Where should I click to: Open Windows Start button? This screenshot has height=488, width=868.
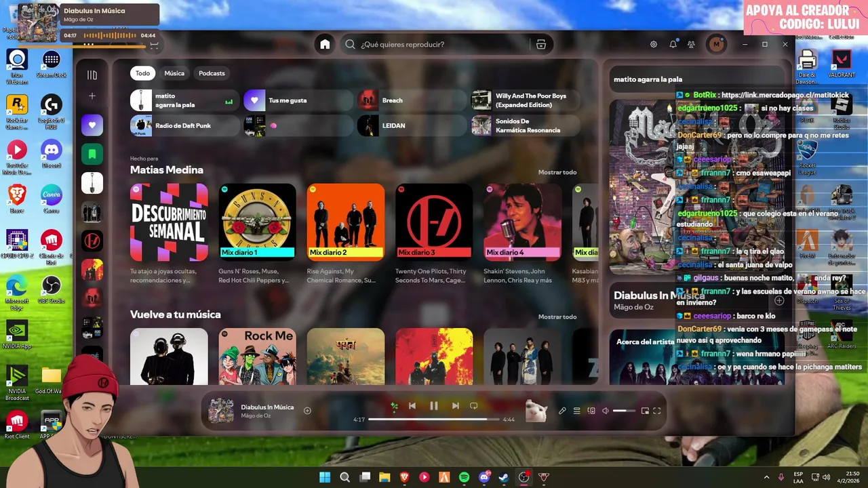click(x=325, y=477)
